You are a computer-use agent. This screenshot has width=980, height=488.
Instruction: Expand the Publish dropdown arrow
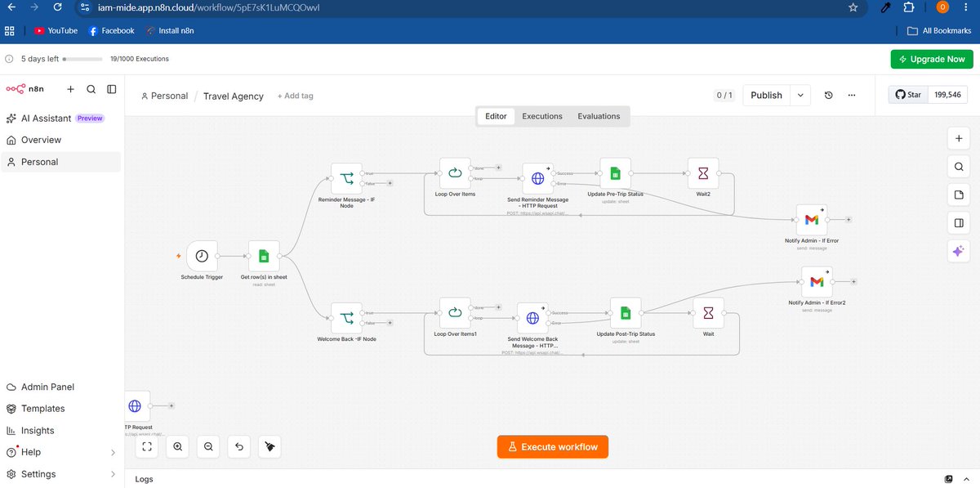click(x=800, y=95)
